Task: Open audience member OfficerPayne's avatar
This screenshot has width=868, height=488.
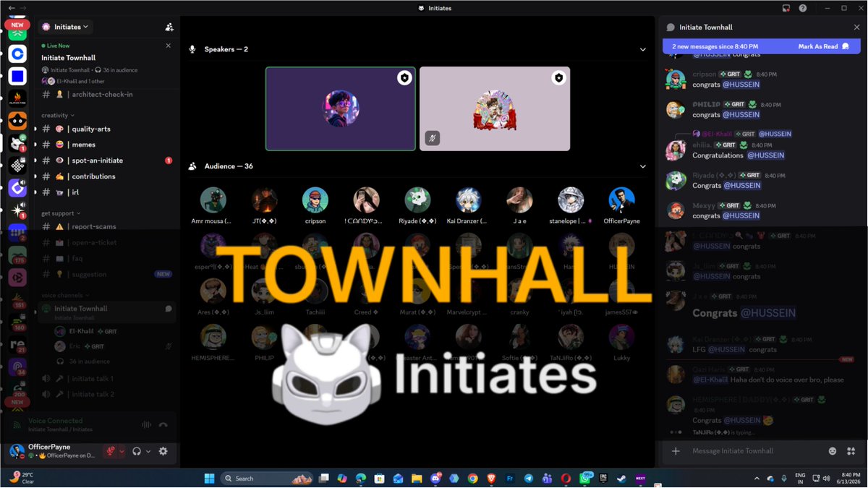Action: click(x=621, y=200)
